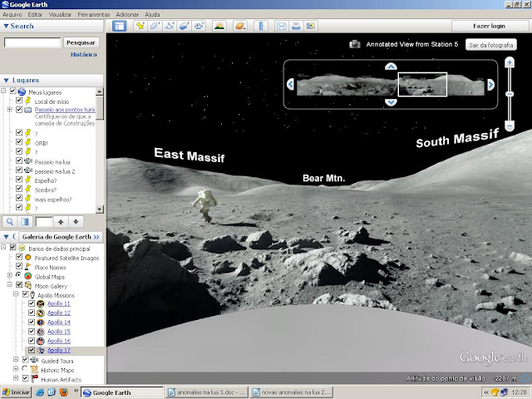Screen dimensions: 532x399
Task: Add a path using the toolbar
Action: point(169,26)
